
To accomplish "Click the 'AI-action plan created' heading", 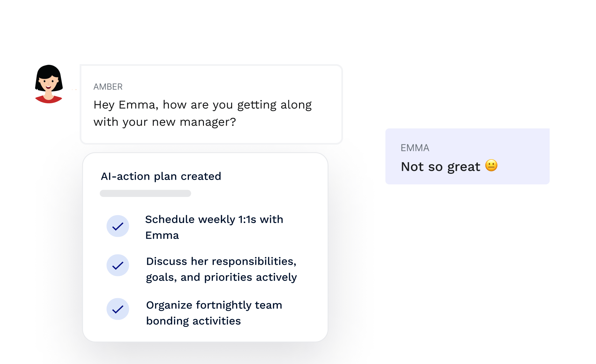I will (161, 176).
